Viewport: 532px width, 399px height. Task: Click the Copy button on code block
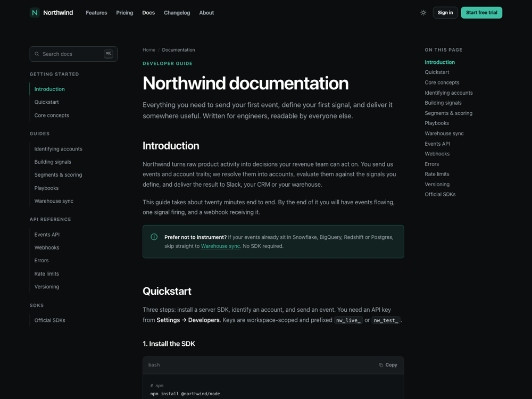(x=388, y=365)
